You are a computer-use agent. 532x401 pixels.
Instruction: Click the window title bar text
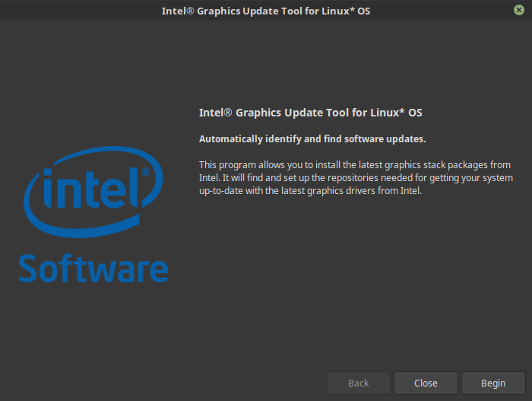tap(266, 11)
